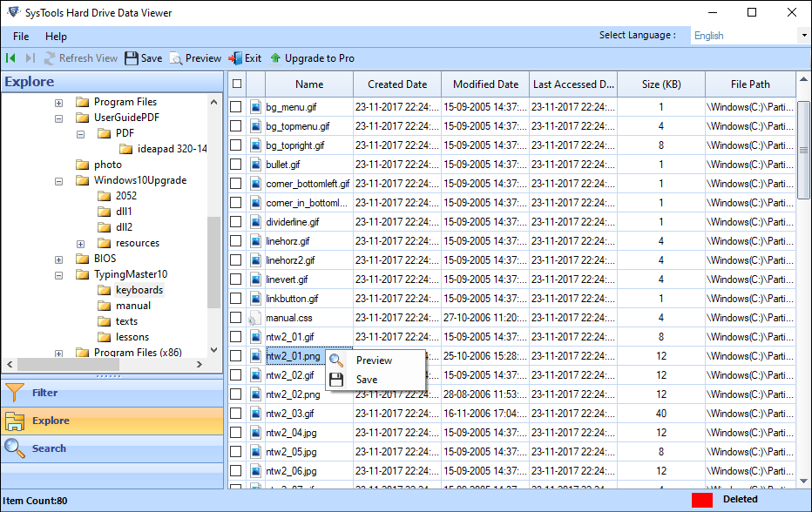The image size is (812, 512).
Task: Click the folder icon of lessons
Action: coord(104,337)
